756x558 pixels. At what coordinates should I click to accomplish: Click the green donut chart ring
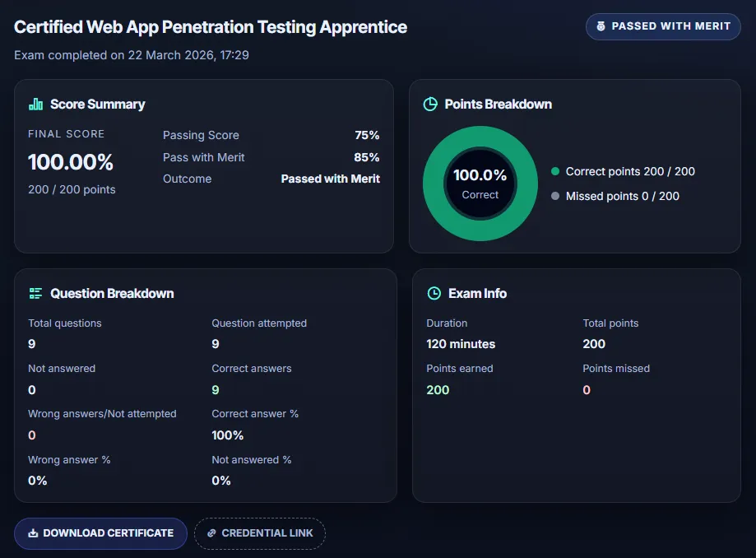(x=480, y=137)
